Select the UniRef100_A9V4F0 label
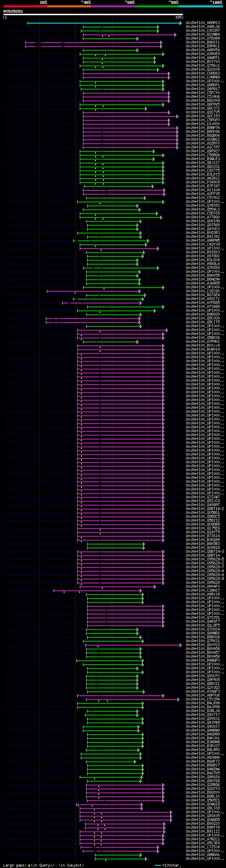The height and width of the screenshot is (868, 226). pyautogui.click(x=203, y=587)
